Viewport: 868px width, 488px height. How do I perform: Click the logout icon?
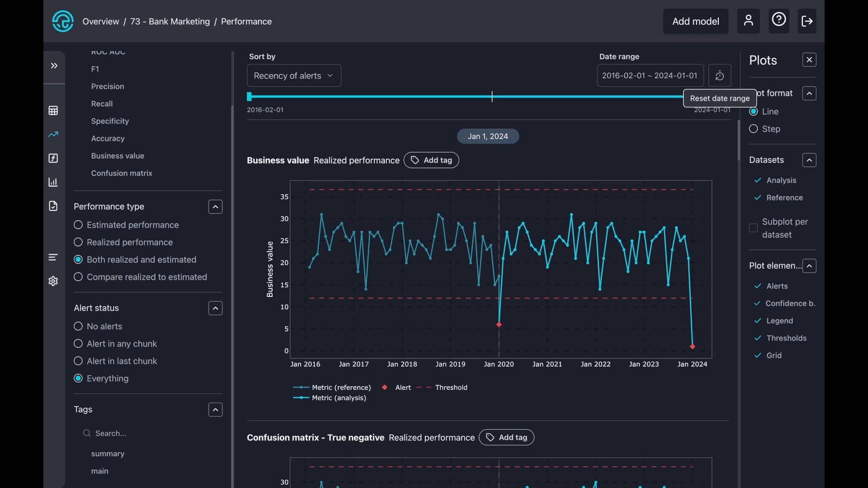tap(807, 21)
